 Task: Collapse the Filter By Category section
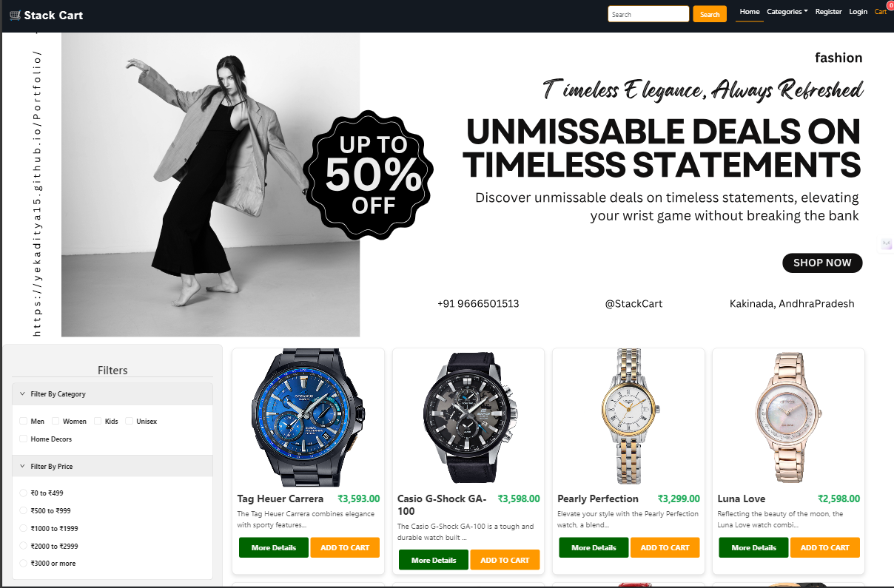click(112, 394)
